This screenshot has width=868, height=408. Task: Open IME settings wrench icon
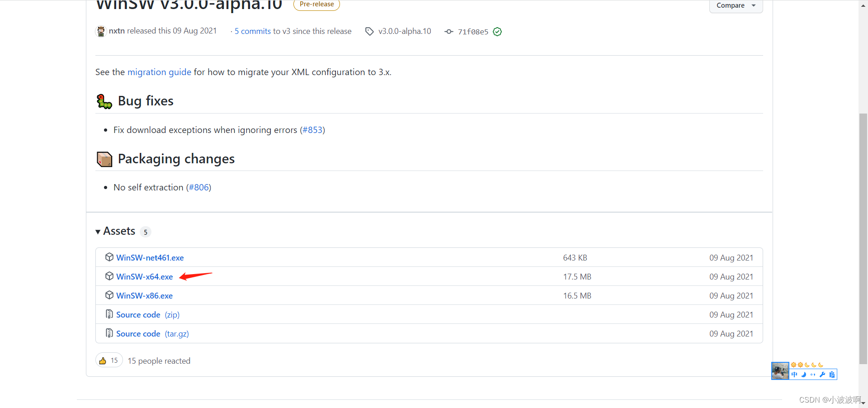822,375
